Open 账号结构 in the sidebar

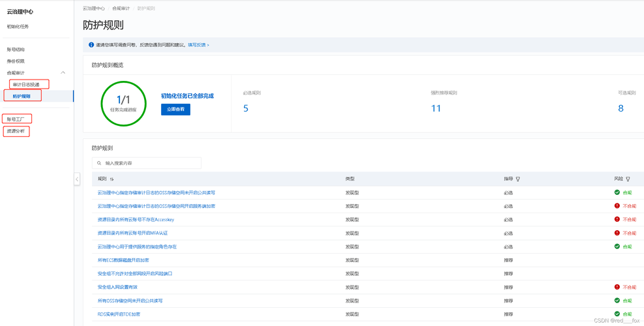(16, 50)
